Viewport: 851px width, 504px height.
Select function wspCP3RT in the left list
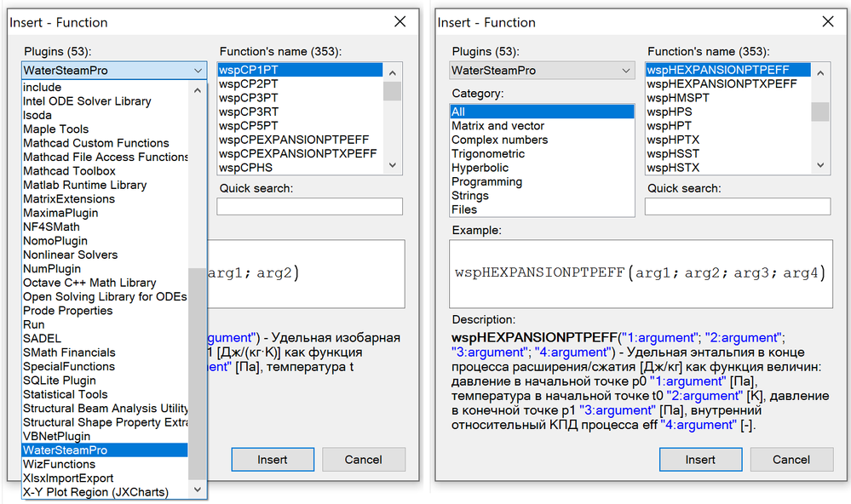(249, 112)
